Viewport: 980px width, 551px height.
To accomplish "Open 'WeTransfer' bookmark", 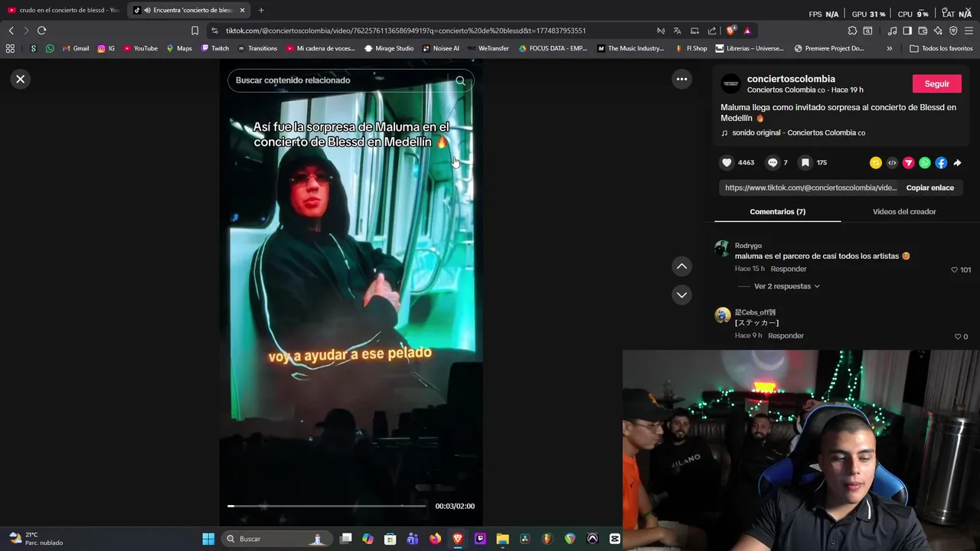I will tap(488, 48).
